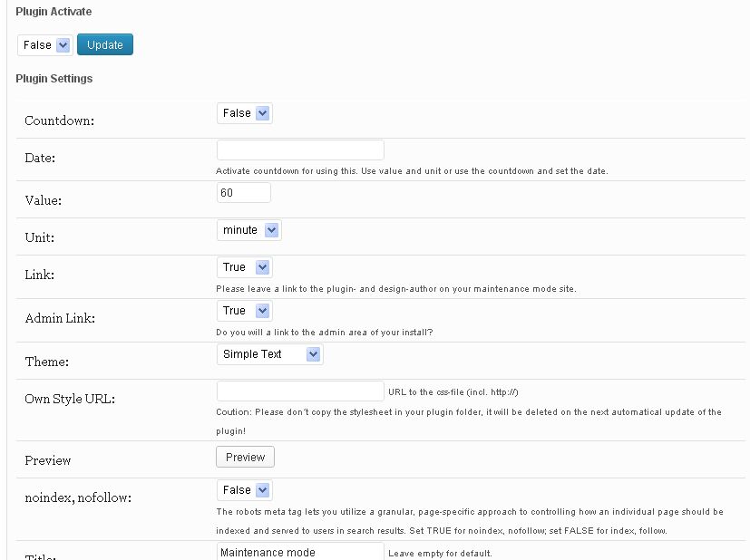Click the Own Style URL input field
Viewport: 750px width, 560px height.
(300, 391)
